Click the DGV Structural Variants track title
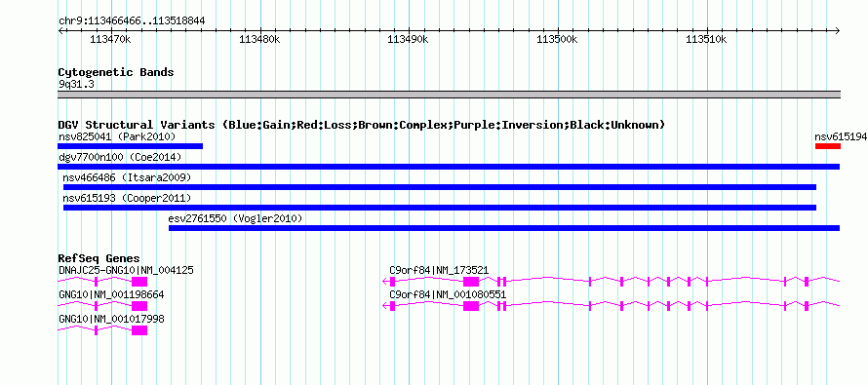868x385 pixels. coord(362,125)
